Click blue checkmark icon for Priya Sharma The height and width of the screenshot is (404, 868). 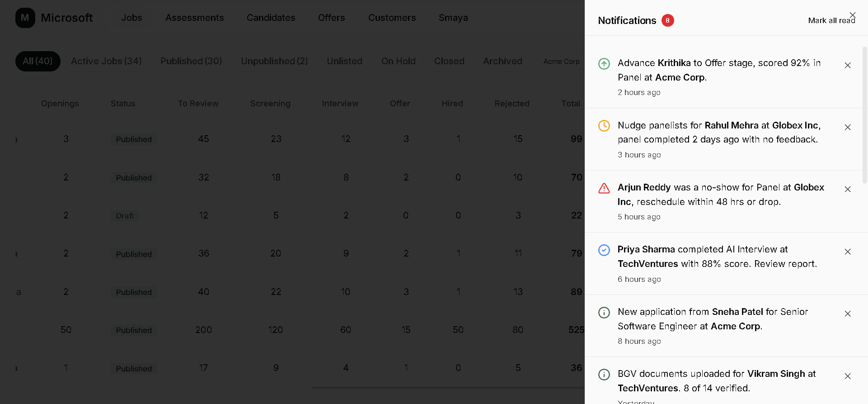pos(604,250)
